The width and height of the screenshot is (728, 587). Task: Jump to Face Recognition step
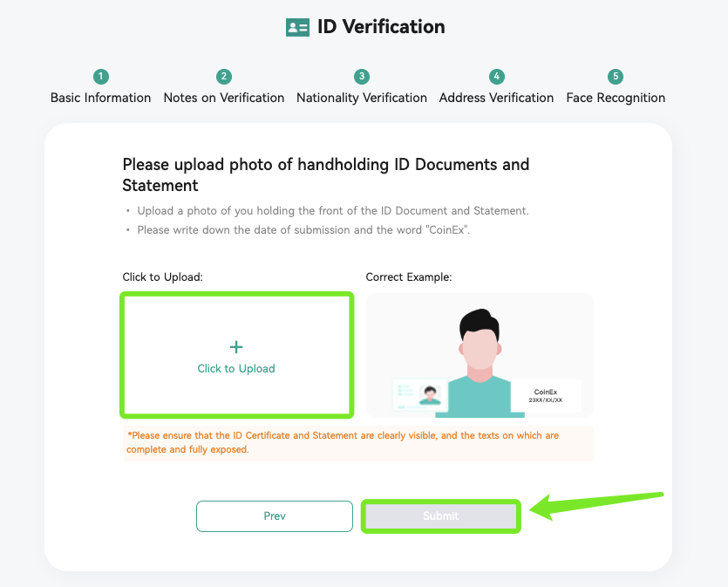tap(616, 98)
